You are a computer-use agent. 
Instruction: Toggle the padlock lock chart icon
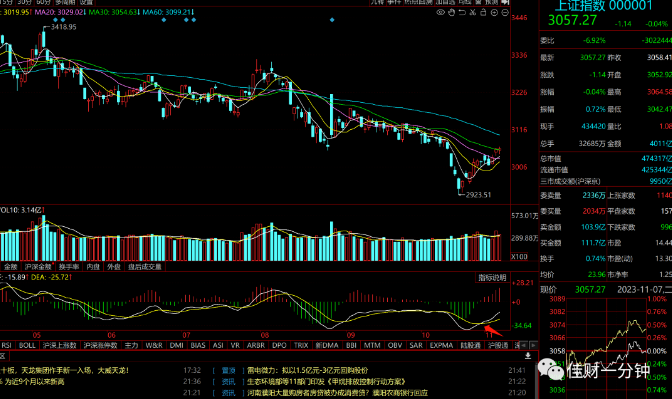coord(483,12)
